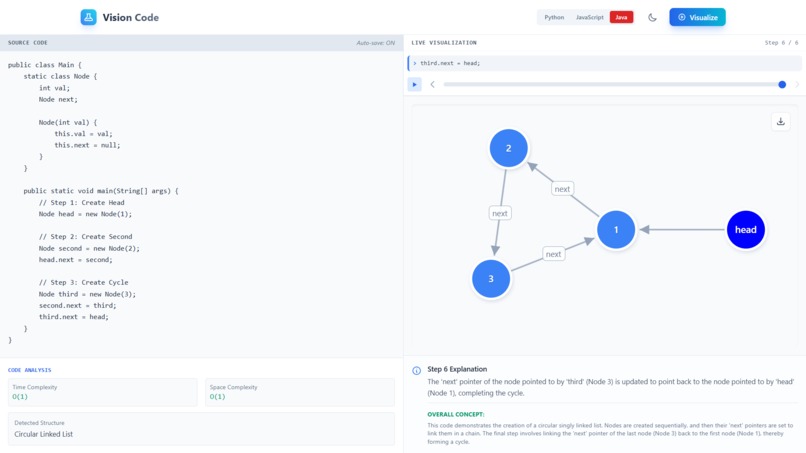Click the 'Node third = new Node(3);' code line
The image size is (806, 453).
click(x=87, y=294)
